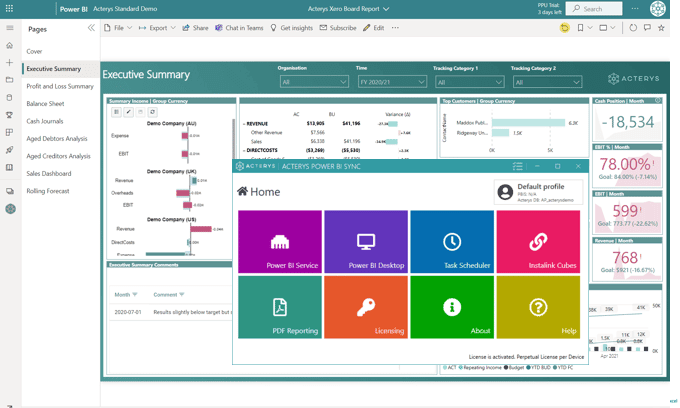
Task: Expand the Organisation filter dropdown
Action: point(314,82)
